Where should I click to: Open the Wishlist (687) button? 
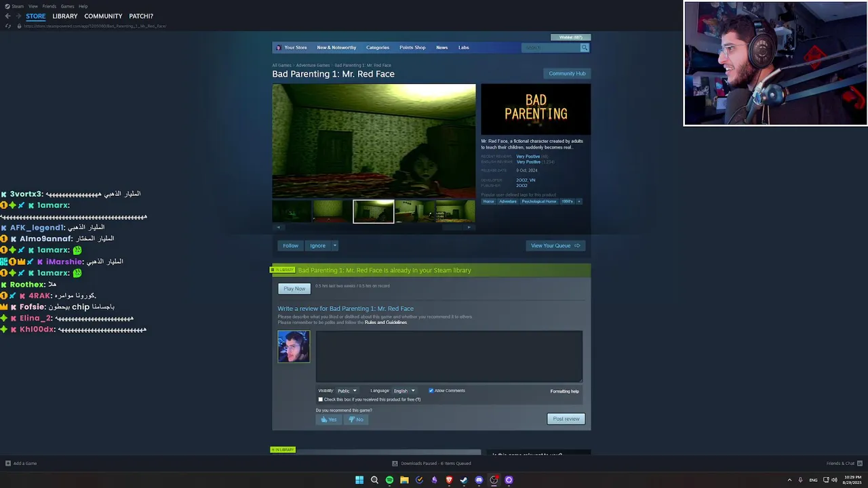click(571, 37)
